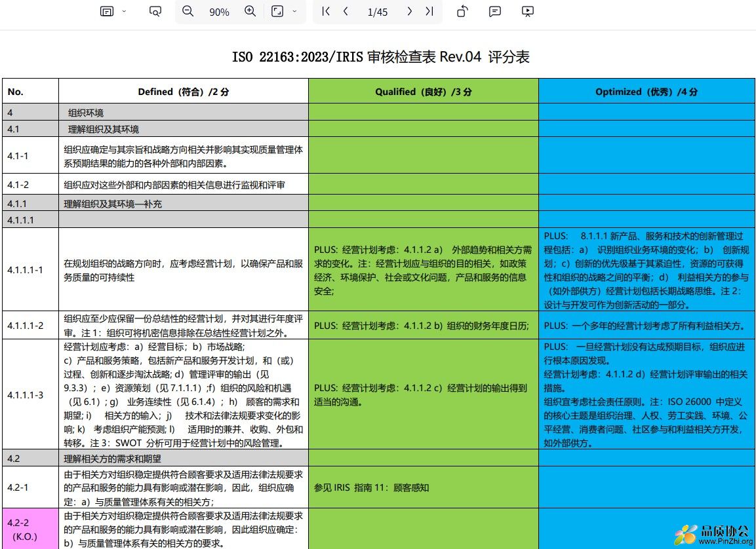Go to the previous page
This screenshot has width=756, height=549.
(345, 11)
